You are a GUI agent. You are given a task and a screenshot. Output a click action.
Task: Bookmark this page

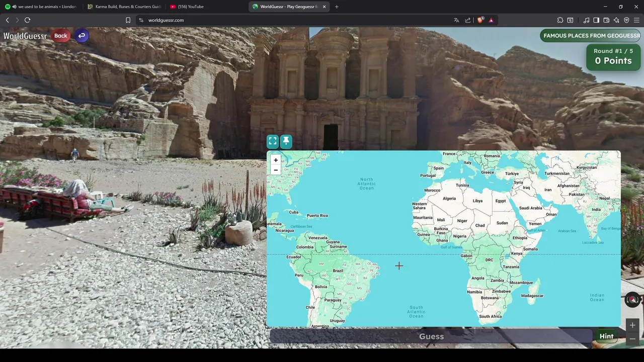[x=128, y=20]
